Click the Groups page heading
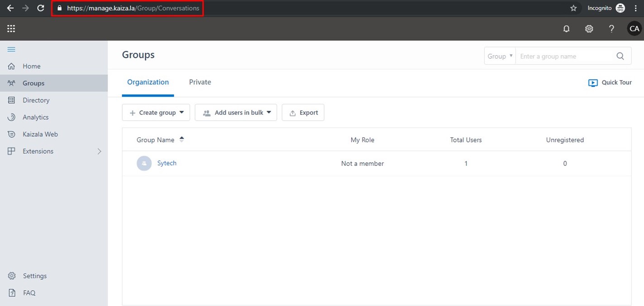Viewport: 644px width, 306px height. click(x=138, y=55)
